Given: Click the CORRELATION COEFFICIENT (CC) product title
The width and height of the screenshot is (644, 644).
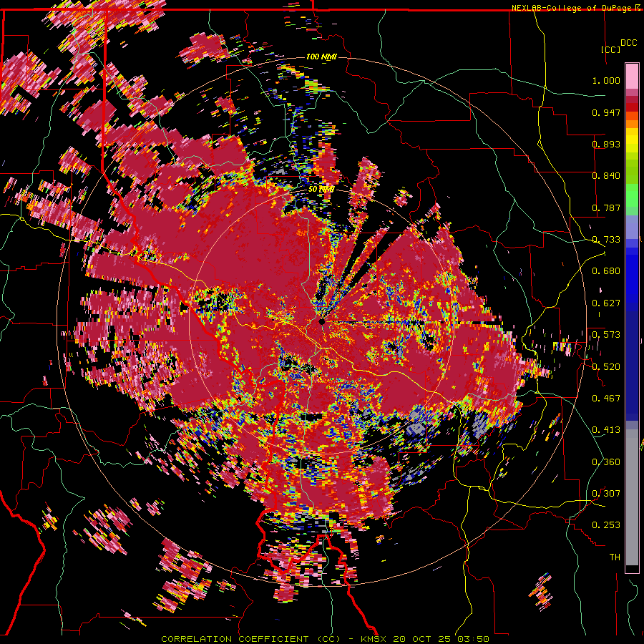Looking at the screenshot, I should (x=251, y=639).
